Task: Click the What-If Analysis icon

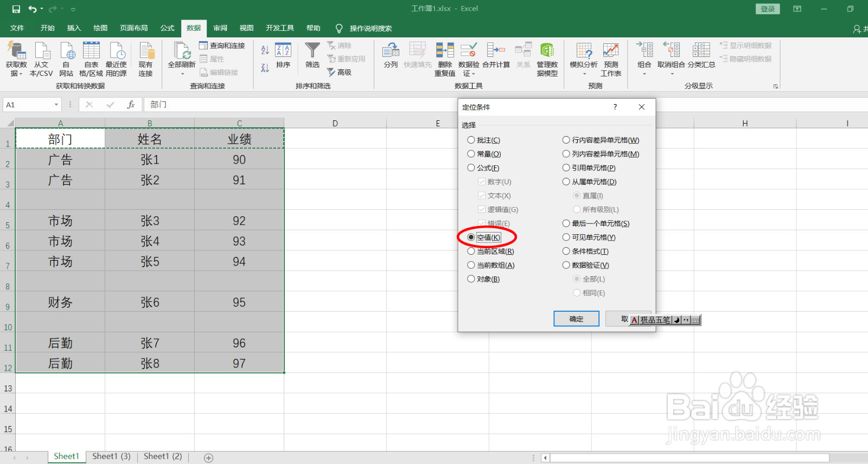Action: click(x=584, y=51)
